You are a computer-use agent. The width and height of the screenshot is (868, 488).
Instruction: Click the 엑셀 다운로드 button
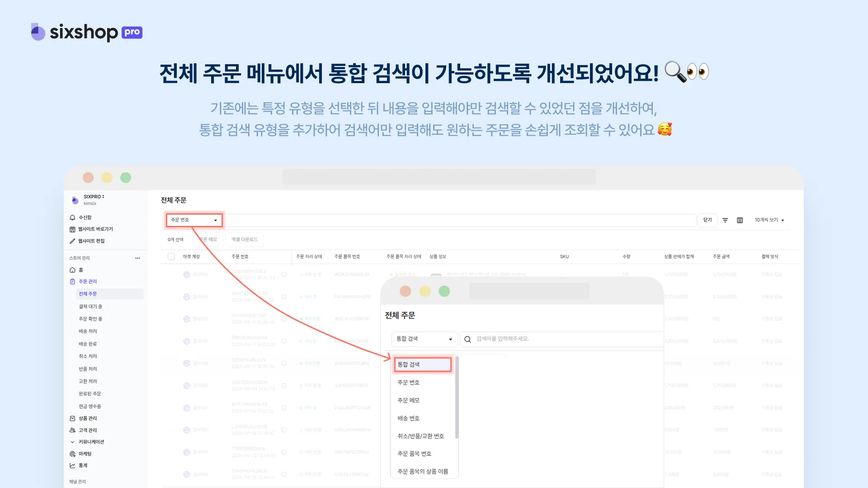coord(245,239)
